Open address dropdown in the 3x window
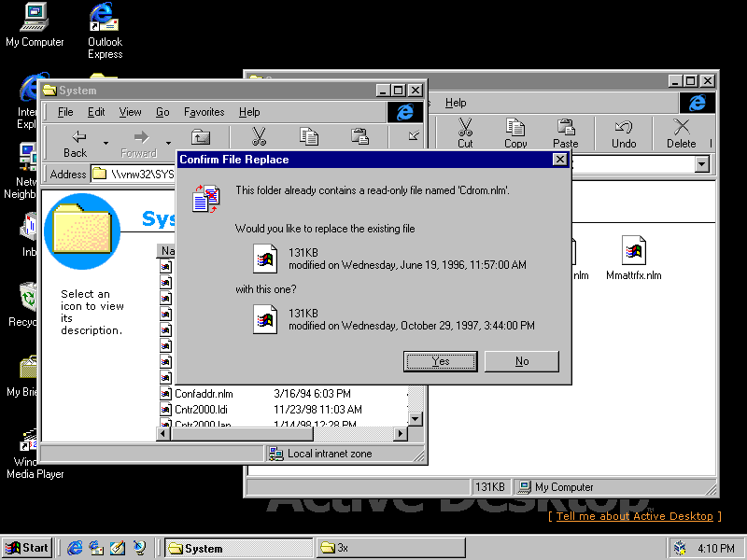747x560 pixels. click(701, 164)
